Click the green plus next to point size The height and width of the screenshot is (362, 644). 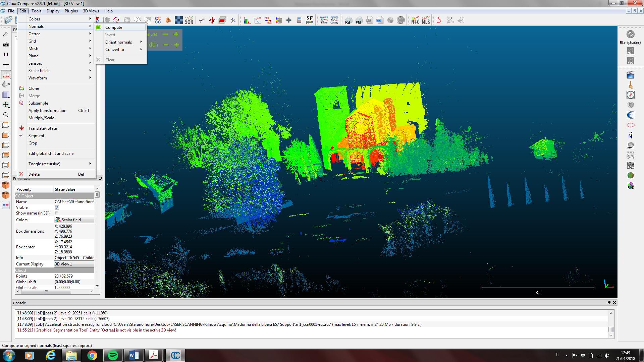pos(176,34)
